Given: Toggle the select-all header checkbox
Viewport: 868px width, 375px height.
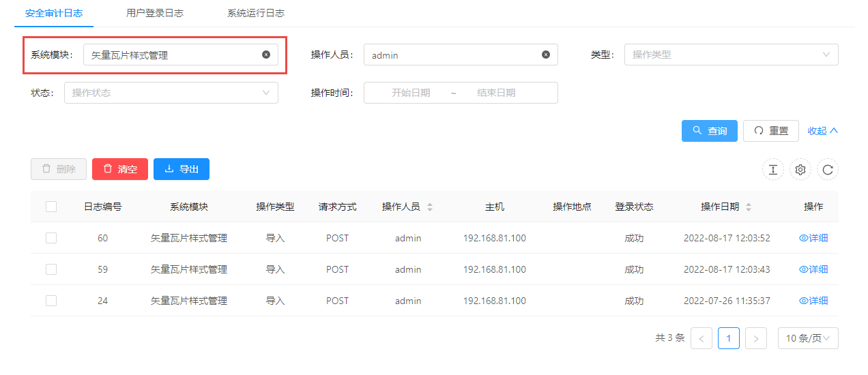Looking at the screenshot, I should click(x=51, y=207).
